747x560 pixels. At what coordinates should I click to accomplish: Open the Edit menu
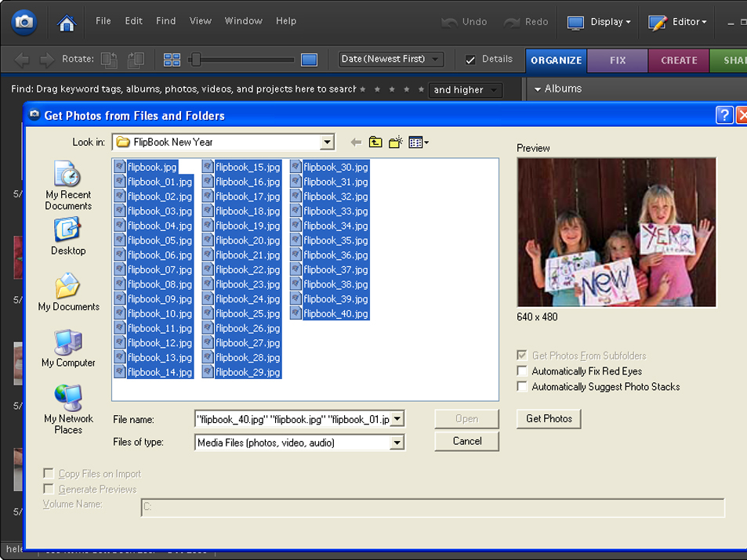pyautogui.click(x=133, y=21)
